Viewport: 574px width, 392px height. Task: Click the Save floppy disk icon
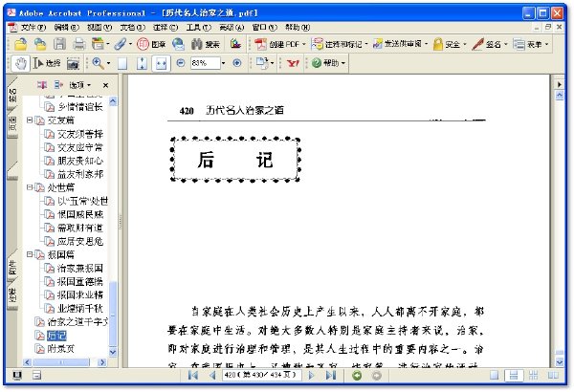59,44
